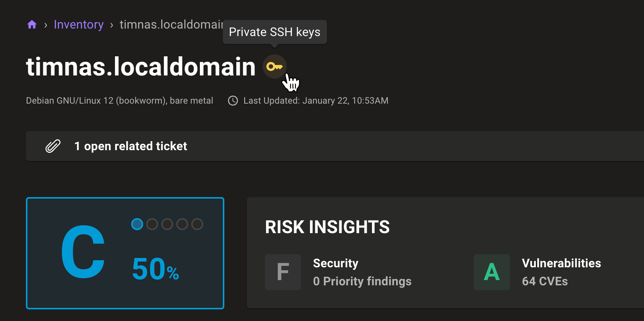Viewport: 644px width, 321px height.
Task: Click the paperclip icon on the ticket banner
Action: click(x=53, y=146)
